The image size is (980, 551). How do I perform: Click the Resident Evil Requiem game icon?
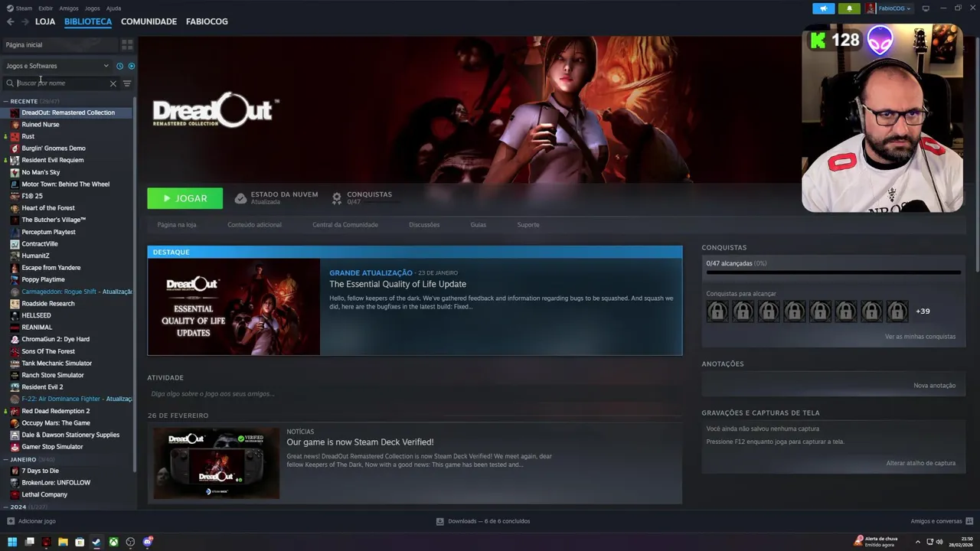(x=15, y=160)
